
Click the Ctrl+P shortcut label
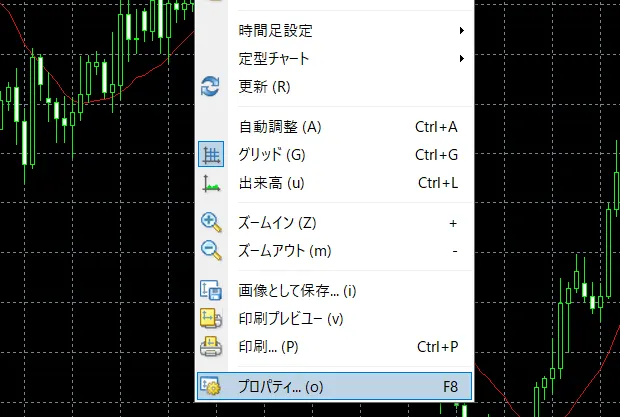pos(437,347)
